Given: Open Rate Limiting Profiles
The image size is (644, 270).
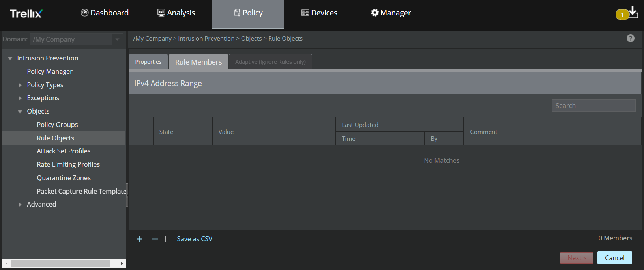Looking at the screenshot, I should click(68, 164).
